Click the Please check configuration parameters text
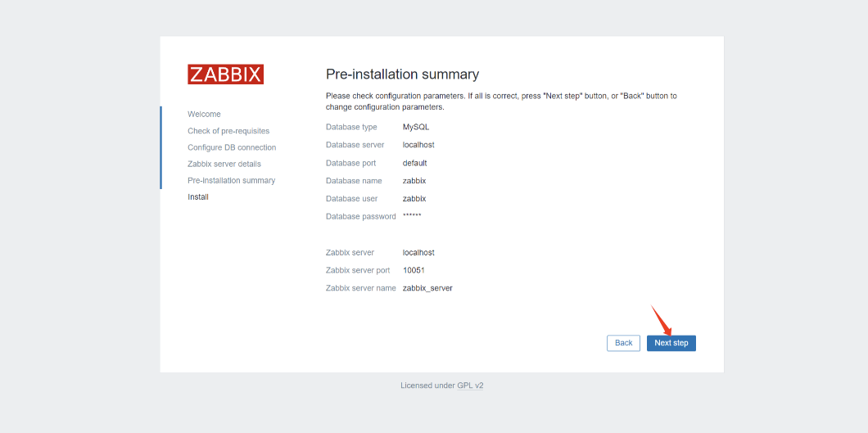The width and height of the screenshot is (868, 433). click(x=501, y=101)
